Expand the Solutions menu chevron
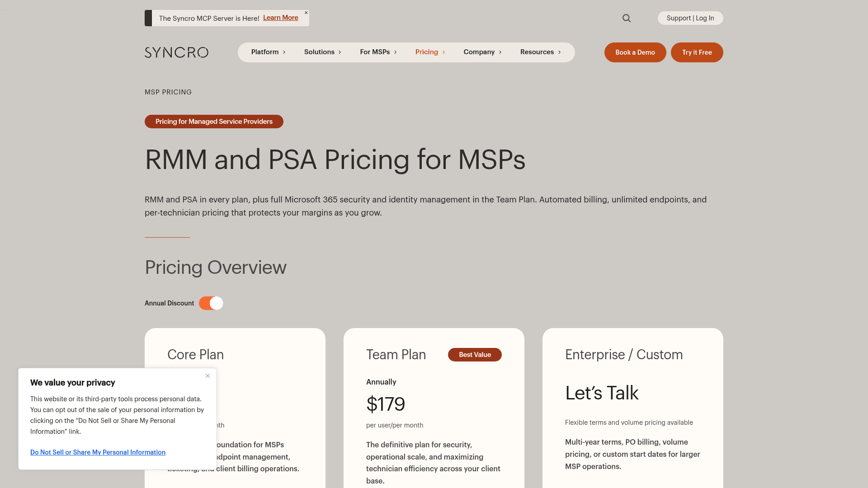 pos(340,52)
